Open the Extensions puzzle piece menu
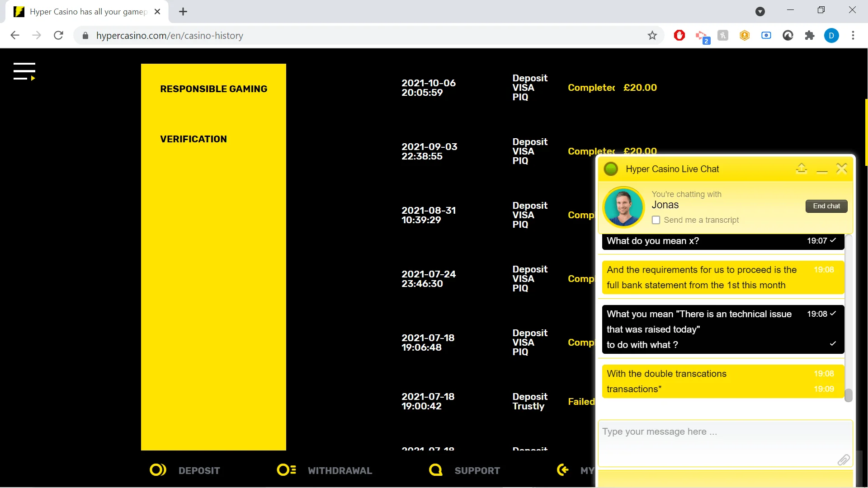Viewport: 868px width, 488px height. pyautogui.click(x=810, y=35)
